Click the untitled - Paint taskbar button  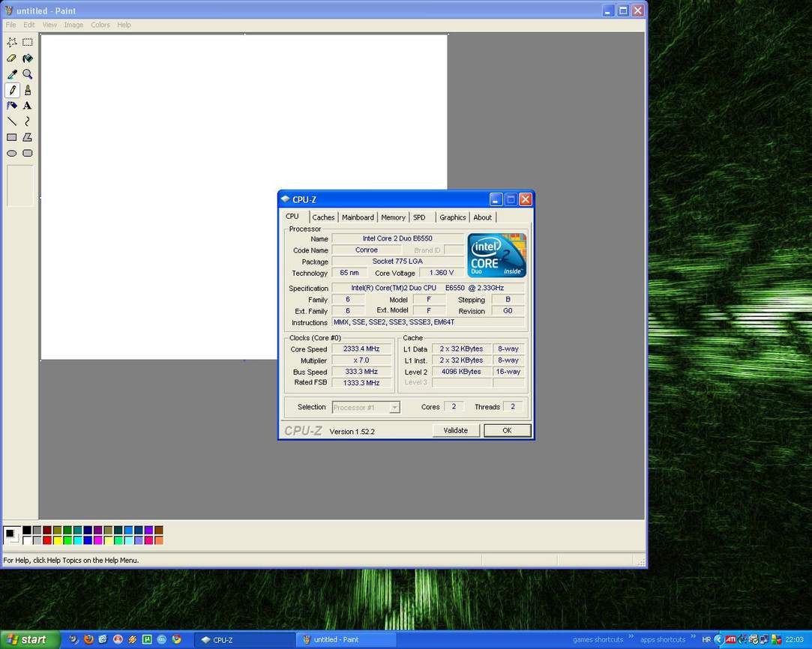pos(345,639)
